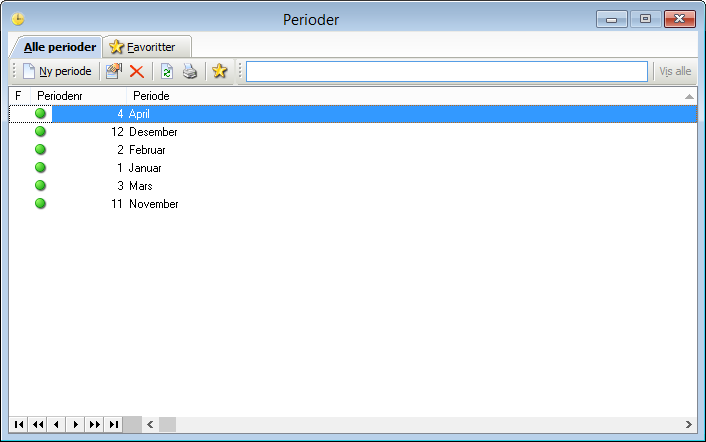Screen dimensions: 706x442
Task: Focus the search text field
Action: tap(447, 72)
